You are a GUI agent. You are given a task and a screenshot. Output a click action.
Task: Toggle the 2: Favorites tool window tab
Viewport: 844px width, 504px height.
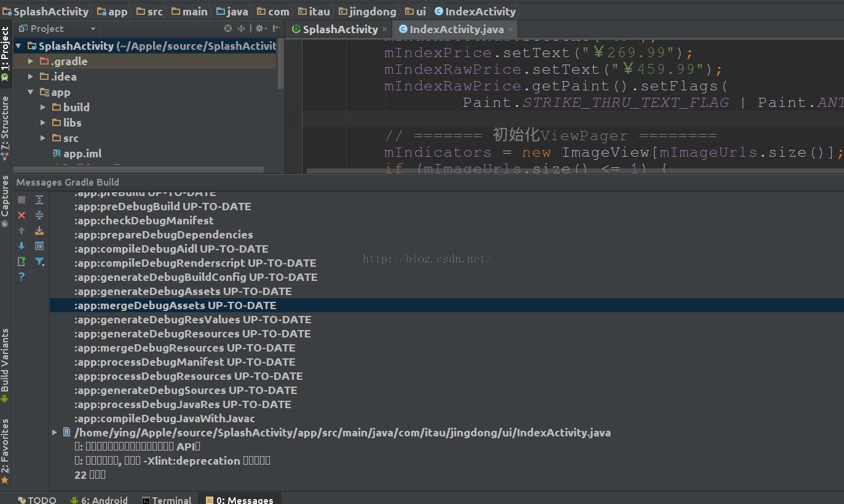(x=6, y=451)
